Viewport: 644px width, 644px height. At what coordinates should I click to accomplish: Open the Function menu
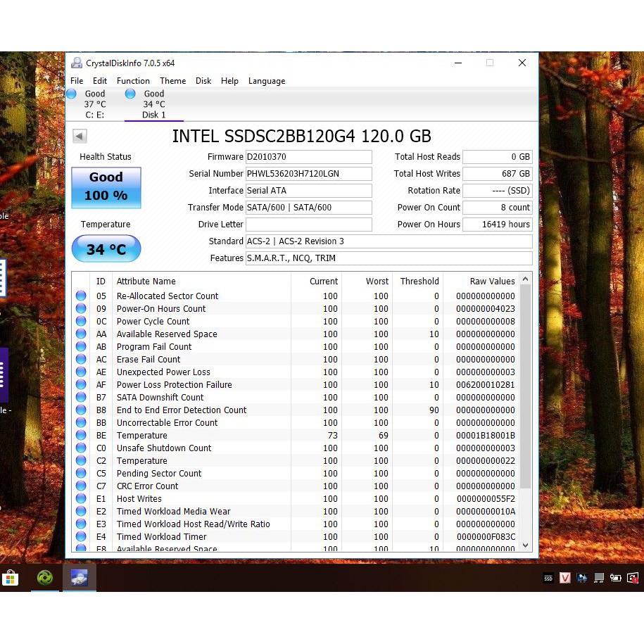(x=133, y=81)
